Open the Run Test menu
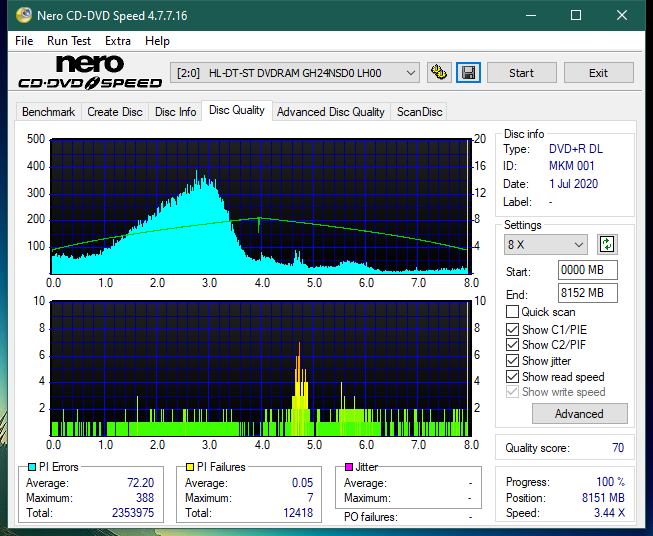653x536 pixels. [x=69, y=41]
